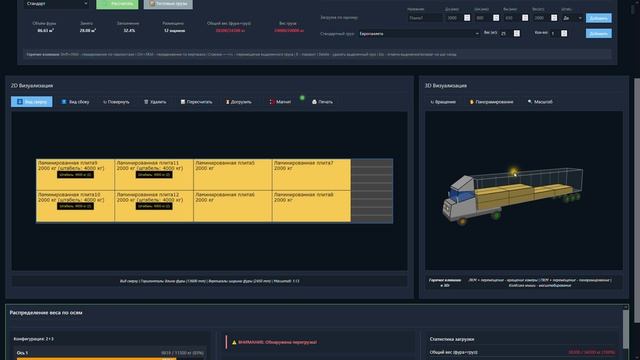640x360 pixels.
Task: Adjust the weight 2000 spinner arrows
Action: tap(554, 18)
